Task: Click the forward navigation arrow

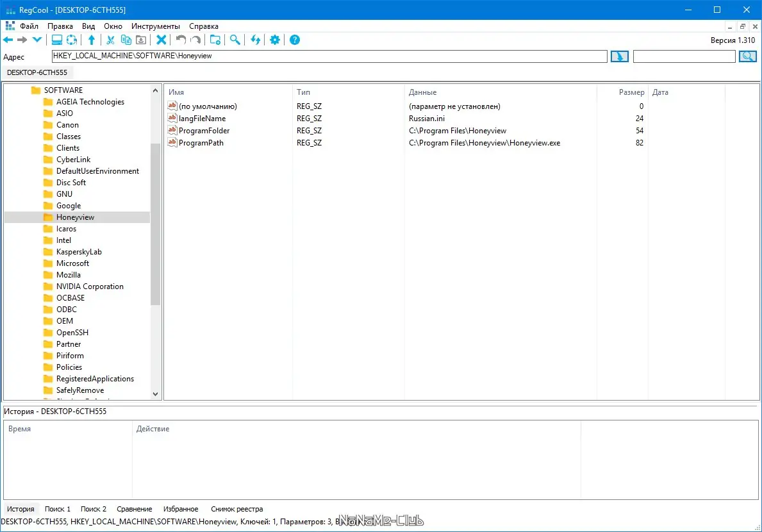Action: [22, 40]
